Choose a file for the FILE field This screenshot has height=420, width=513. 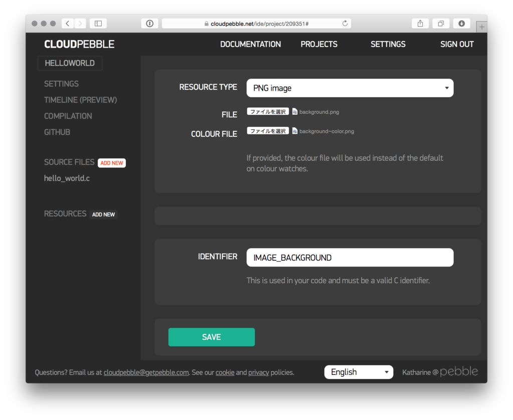point(268,112)
